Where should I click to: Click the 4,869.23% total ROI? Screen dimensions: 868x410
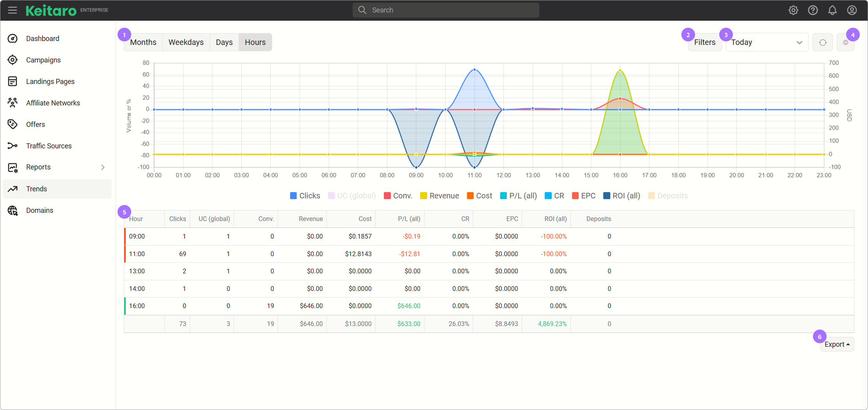pos(552,324)
